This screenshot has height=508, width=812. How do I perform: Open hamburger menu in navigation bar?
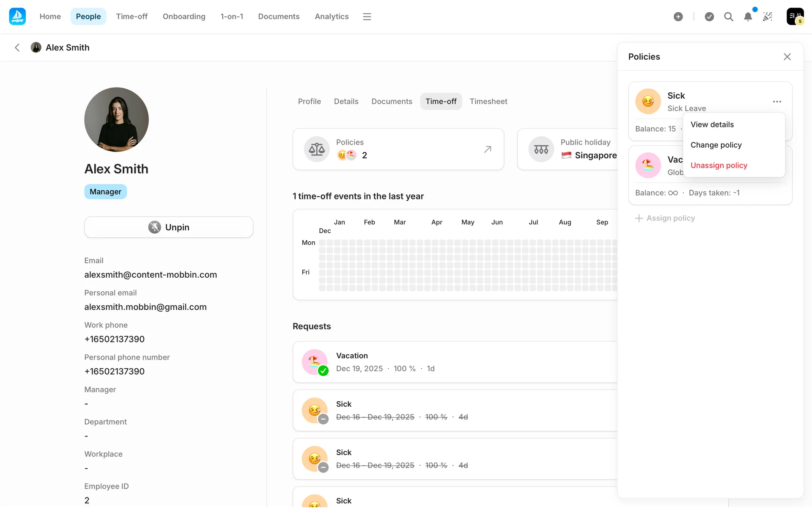pos(367,17)
